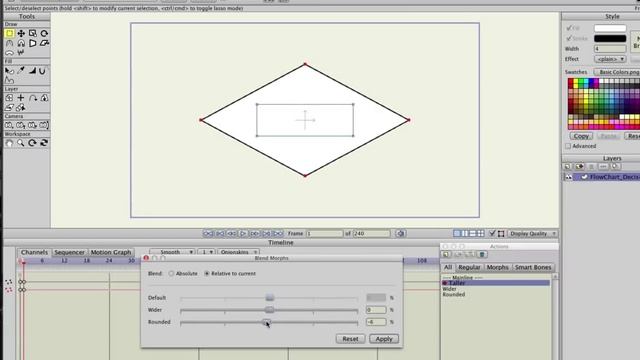This screenshot has height=360, width=640.
Task: Choose the Translate Points four-arrow tool
Action: (x=21, y=33)
